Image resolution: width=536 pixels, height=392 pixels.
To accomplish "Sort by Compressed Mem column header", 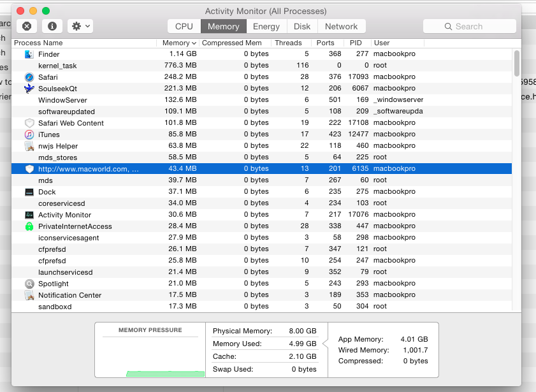I will [235, 43].
